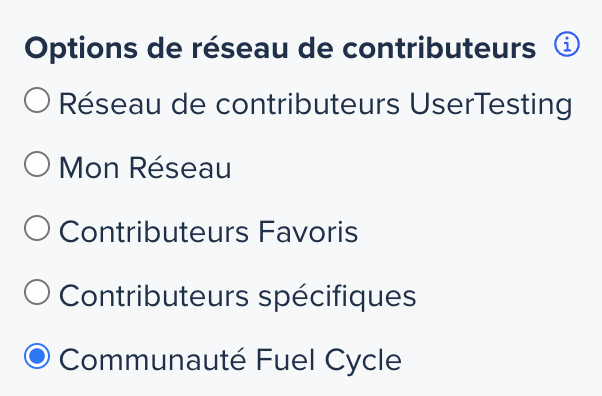Viewport: 602px width, 396px height.
Task: Switch selection to the UserTesting network option
Action: click(37, 100)
